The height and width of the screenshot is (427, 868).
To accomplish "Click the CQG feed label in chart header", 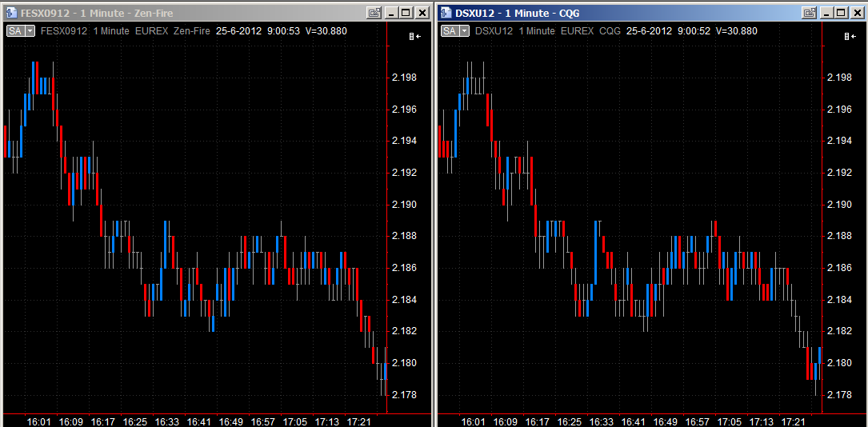I will (x=610, y=31).
